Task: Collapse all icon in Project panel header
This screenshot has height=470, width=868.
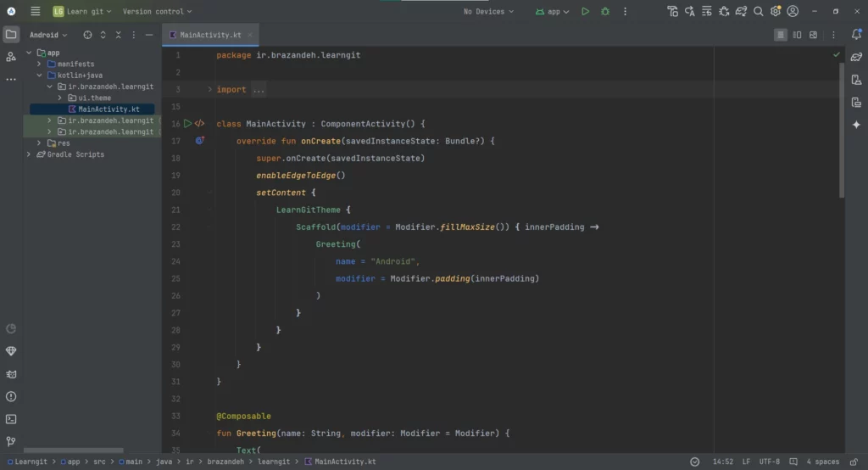Action: (118, 35)
